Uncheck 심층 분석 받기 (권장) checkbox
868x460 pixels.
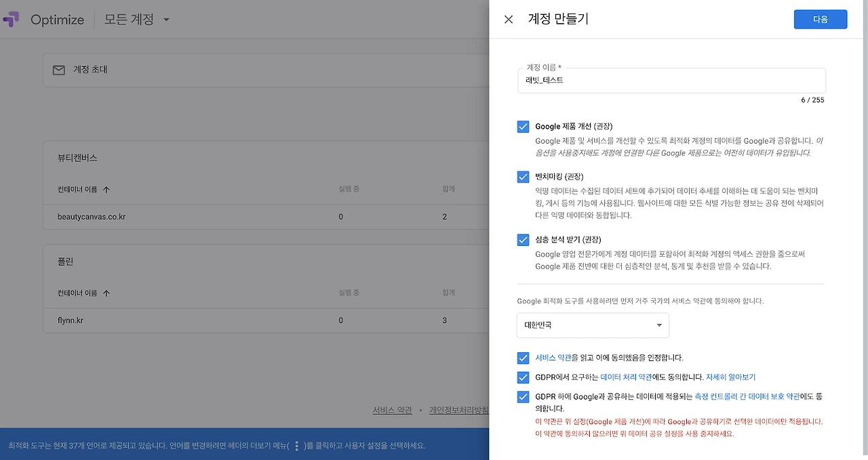[x=523, y=240]
